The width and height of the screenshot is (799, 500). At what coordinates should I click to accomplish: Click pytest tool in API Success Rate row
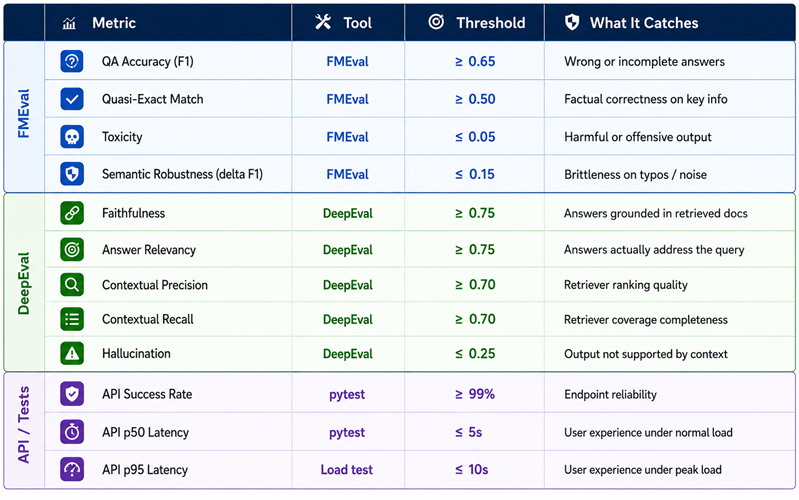point(347,395)
